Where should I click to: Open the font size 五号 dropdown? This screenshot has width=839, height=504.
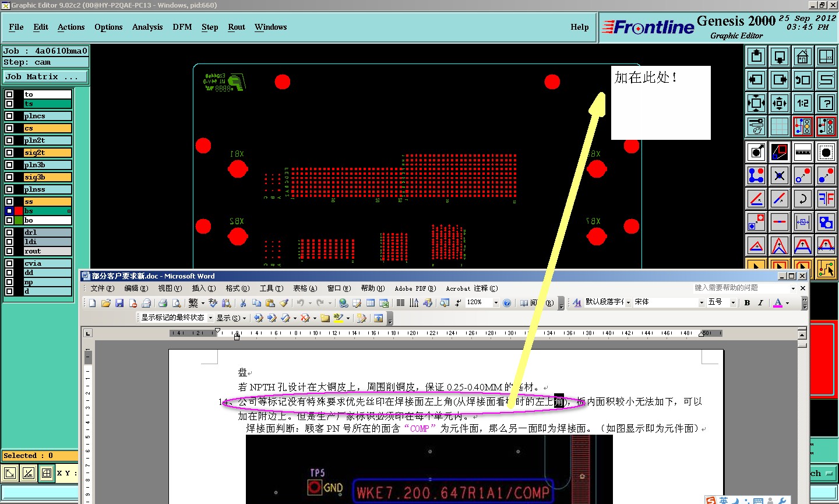tap(733, 303)
